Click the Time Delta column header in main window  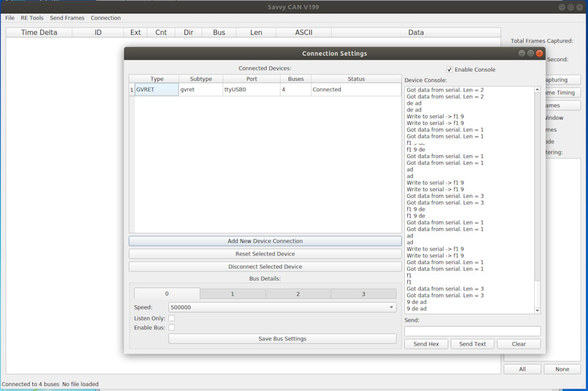click(39, 32)
